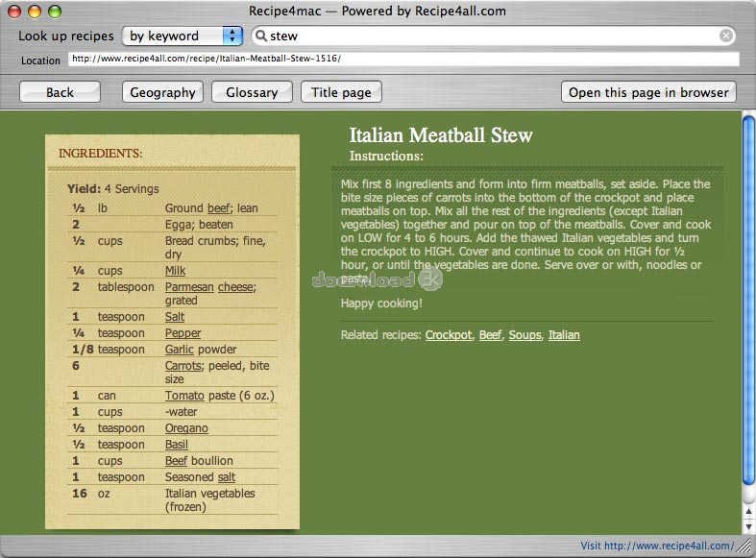Visit http://www.recipe4all.com/ link
This screenshot has width=756, height=558.
[x=657, y=546]
